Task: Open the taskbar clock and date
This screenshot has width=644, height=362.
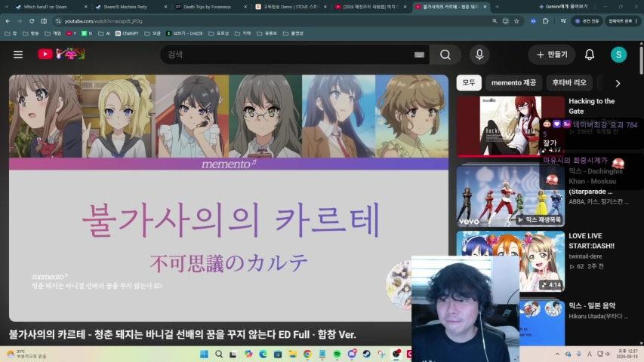Action: click(628, 354)
